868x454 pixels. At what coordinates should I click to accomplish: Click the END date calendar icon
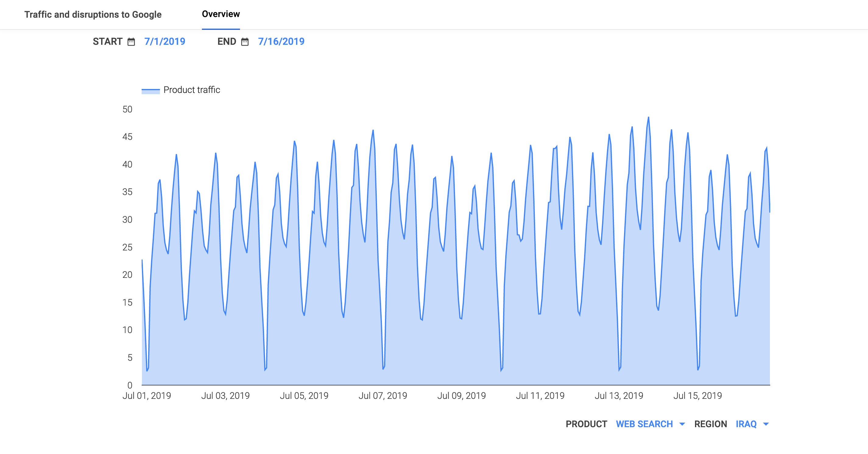245,42
